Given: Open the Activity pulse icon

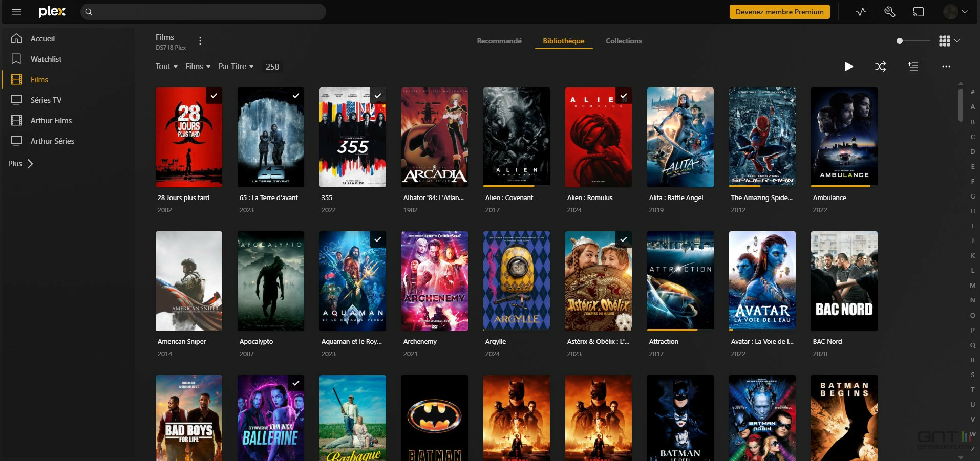Looking at the screenshot, I should [x=861, y=12].
